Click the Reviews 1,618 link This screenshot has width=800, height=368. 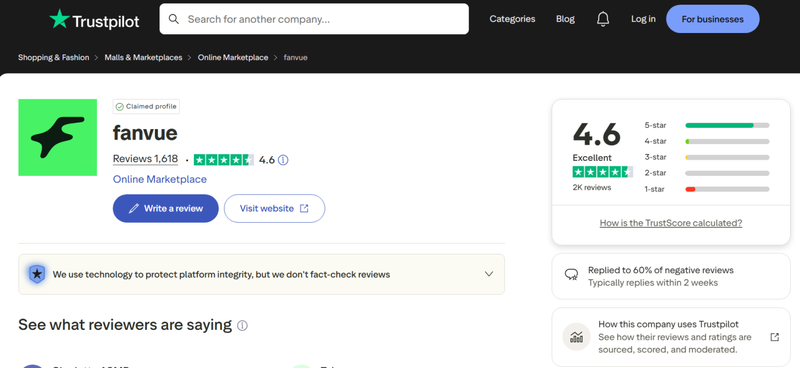(145, 159)
